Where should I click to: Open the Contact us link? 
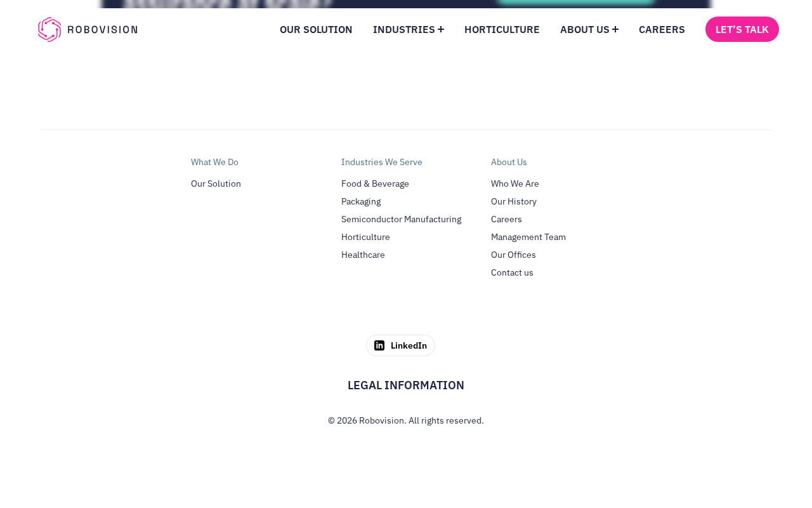coord(512,272)
